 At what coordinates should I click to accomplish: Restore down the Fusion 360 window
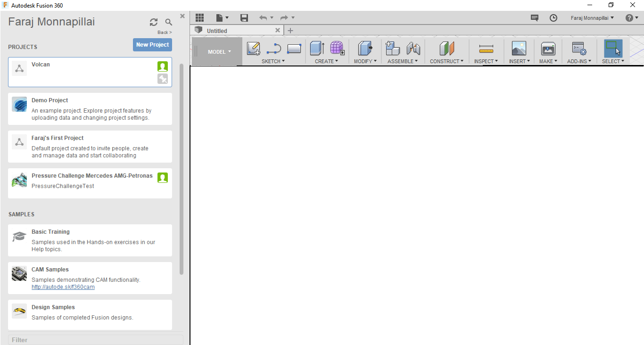611,5
